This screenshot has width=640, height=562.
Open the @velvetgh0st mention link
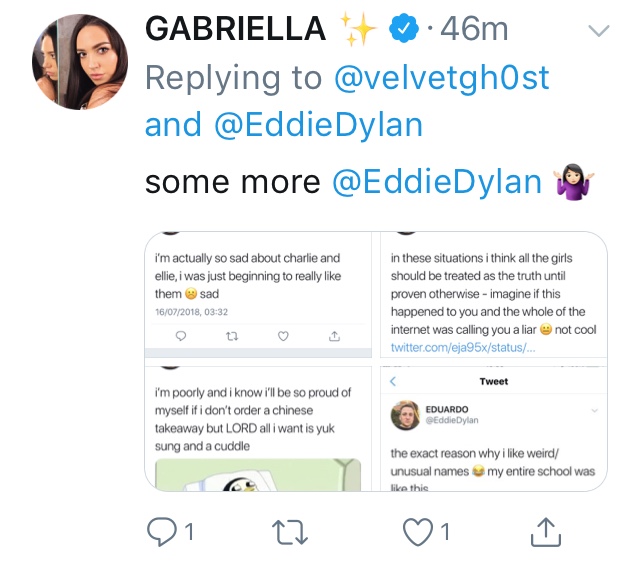coord(442,77)
